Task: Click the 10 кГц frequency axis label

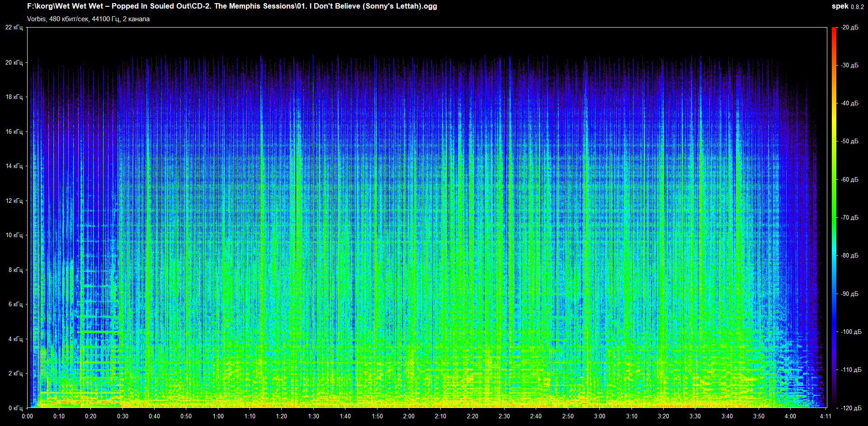Action: click(x=14, y=235)
